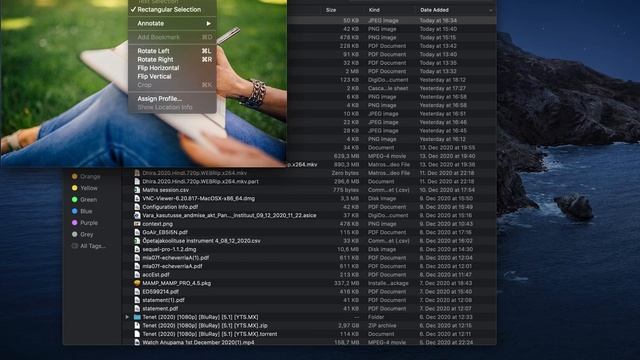
Task: Click the Green tag dot in sidebar
Action: (74, 200)
